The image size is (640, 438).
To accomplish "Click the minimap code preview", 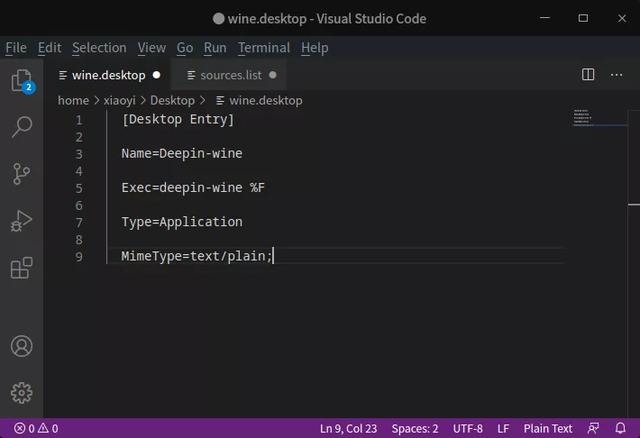I will pos(582,118).
